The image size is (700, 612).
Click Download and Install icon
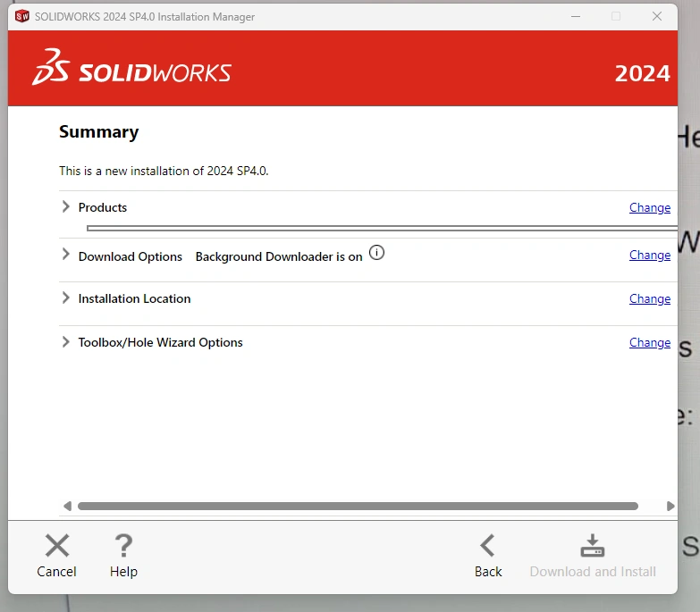click(593, 546)
